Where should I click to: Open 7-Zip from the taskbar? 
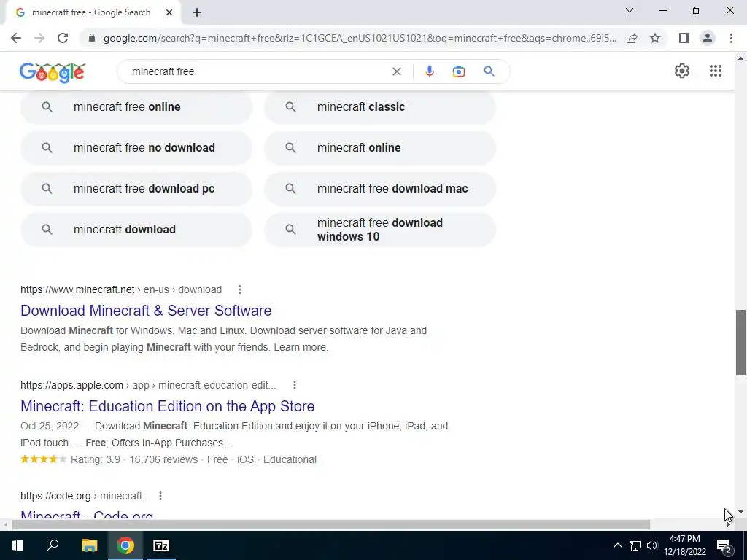tap(161, 545)
